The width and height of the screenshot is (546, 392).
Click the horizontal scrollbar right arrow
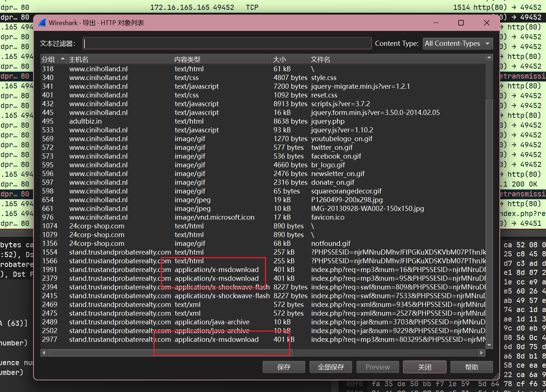pos(482,352)
